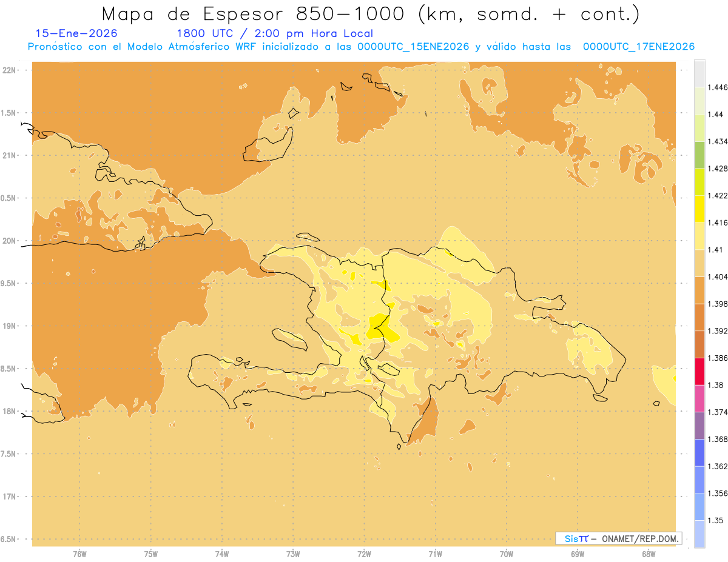Select the bright yellow 1.416–1.422 colorbar segment

point(699,209)
